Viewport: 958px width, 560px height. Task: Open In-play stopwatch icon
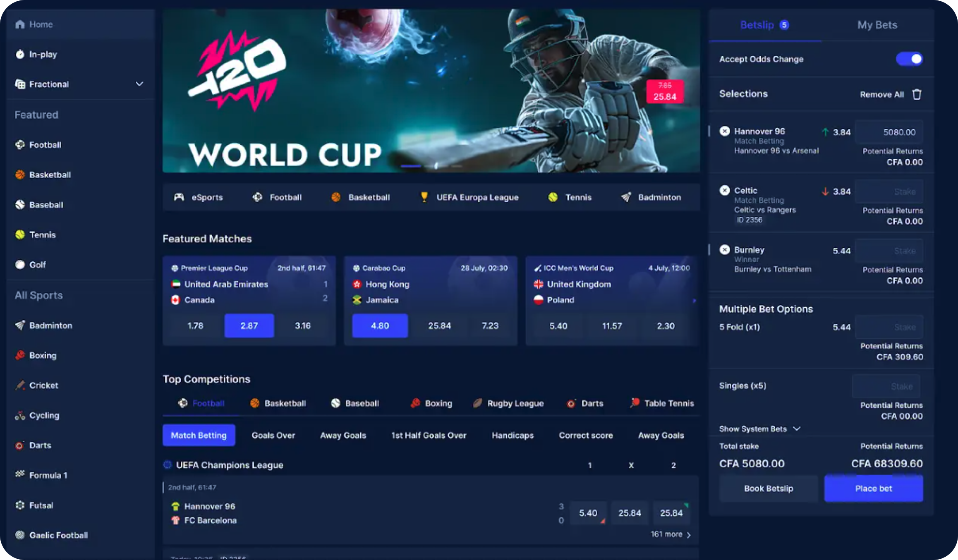20,54
